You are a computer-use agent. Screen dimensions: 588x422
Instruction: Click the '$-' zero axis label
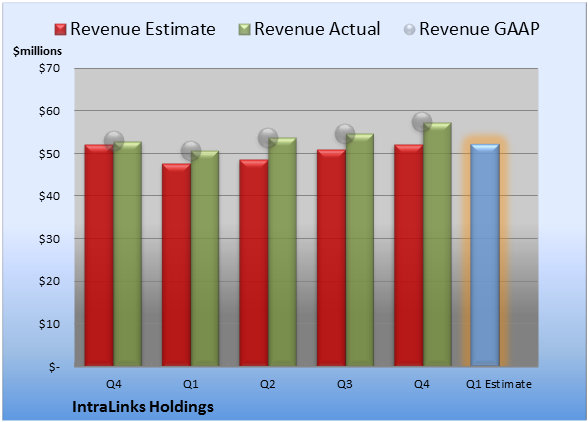point(54,366)
